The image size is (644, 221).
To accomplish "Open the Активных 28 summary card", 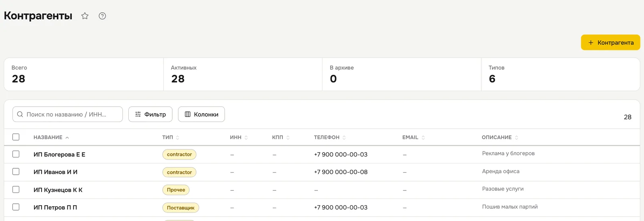I will point(243,74).
